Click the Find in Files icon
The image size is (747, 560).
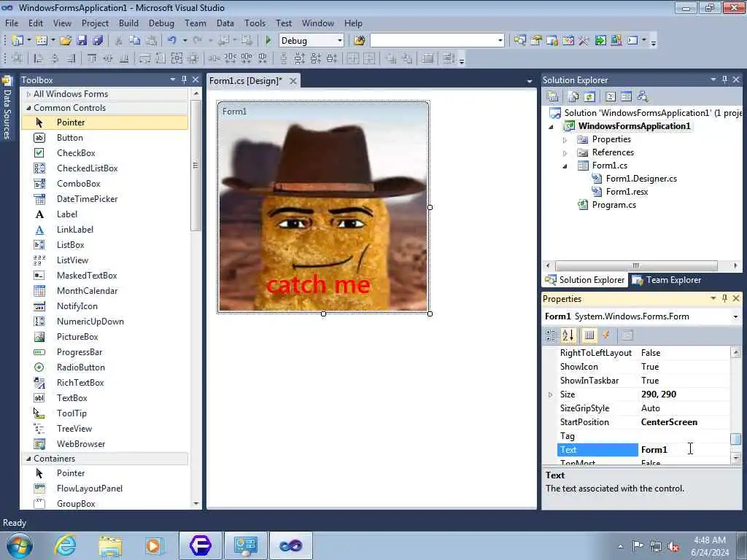pos(359,41)
